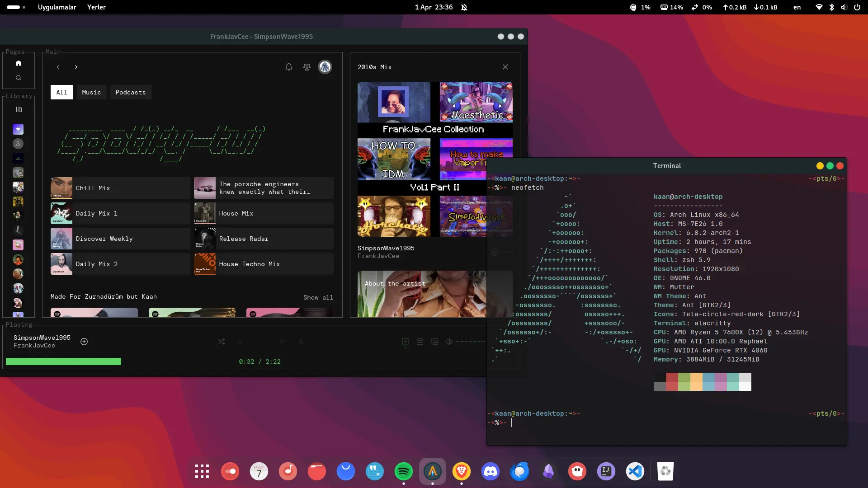Open the Yerler menu in top bar
This screenshot has width=868, height=488.
point(96,7)
